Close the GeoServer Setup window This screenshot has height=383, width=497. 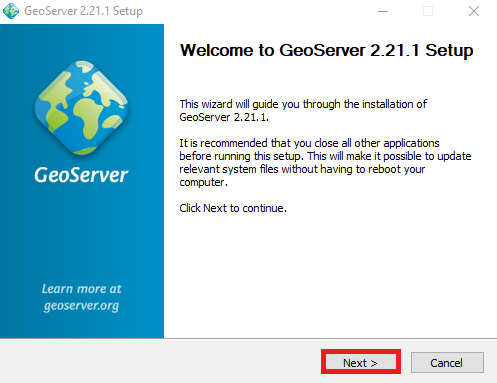[x=474, y=11]
